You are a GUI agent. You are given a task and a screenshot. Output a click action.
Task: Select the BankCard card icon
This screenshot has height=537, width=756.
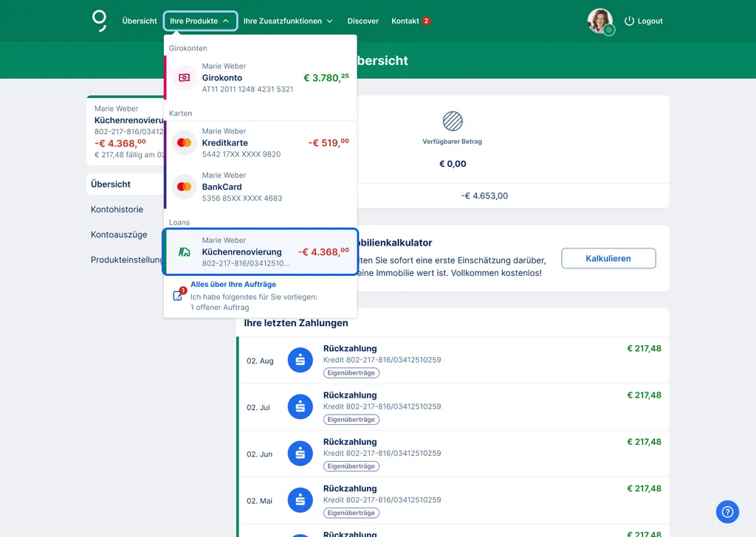182,186
